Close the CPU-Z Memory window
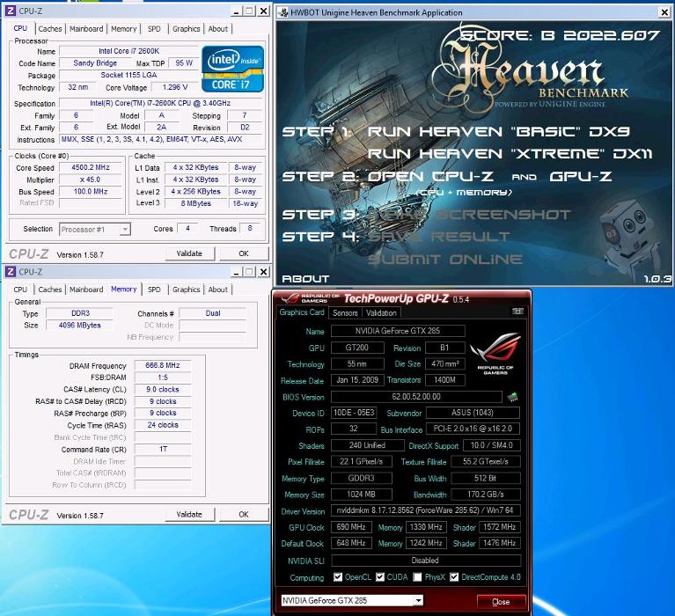 click(x=263, y=272)
